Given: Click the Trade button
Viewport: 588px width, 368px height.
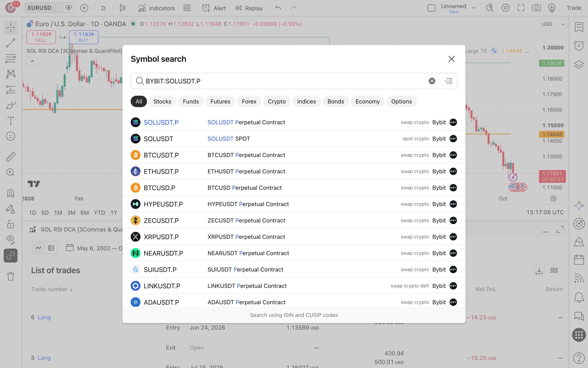Looking at the screenshot, I should [x=574, y=8].
